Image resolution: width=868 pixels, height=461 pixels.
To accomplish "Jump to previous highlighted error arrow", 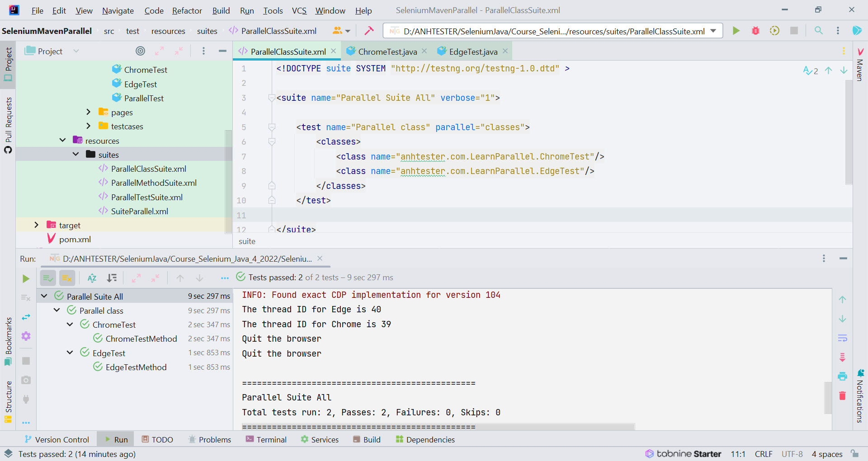I will point(828,71).
